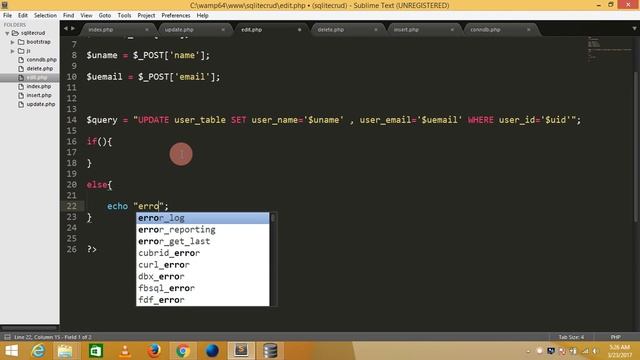
Task: Launch Firefox from taskbar
Action: (x=154, y=351)
